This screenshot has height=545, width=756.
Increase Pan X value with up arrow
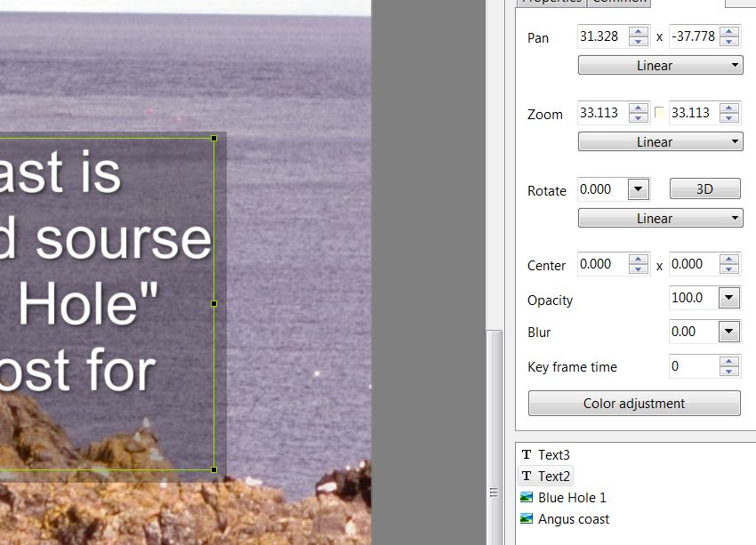(639, 32)
